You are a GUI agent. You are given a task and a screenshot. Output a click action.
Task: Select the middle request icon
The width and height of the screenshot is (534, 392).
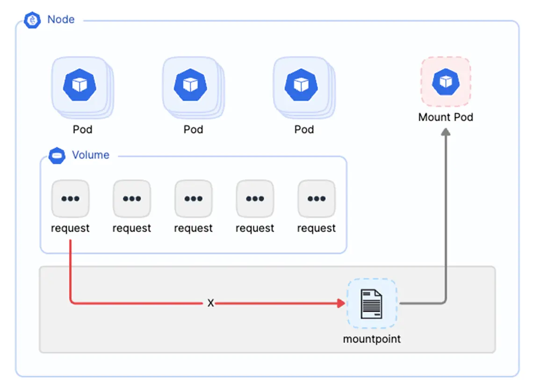194,199
